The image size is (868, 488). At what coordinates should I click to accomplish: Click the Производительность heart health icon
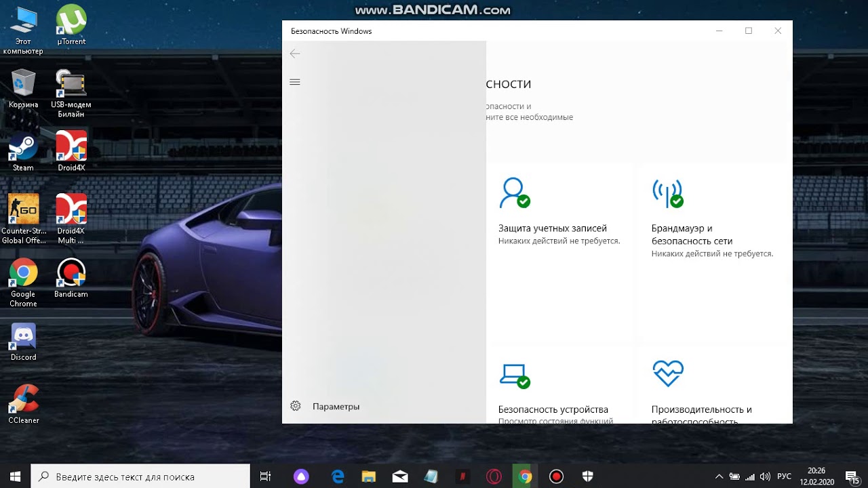668,373
